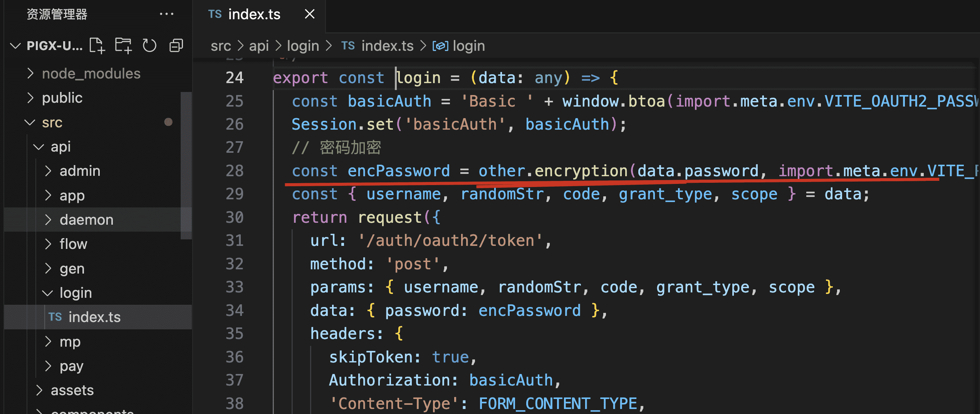Collapse the src folder
Image resolution: width=980 pixels, height=414 pixels.
tap(30, 123)
